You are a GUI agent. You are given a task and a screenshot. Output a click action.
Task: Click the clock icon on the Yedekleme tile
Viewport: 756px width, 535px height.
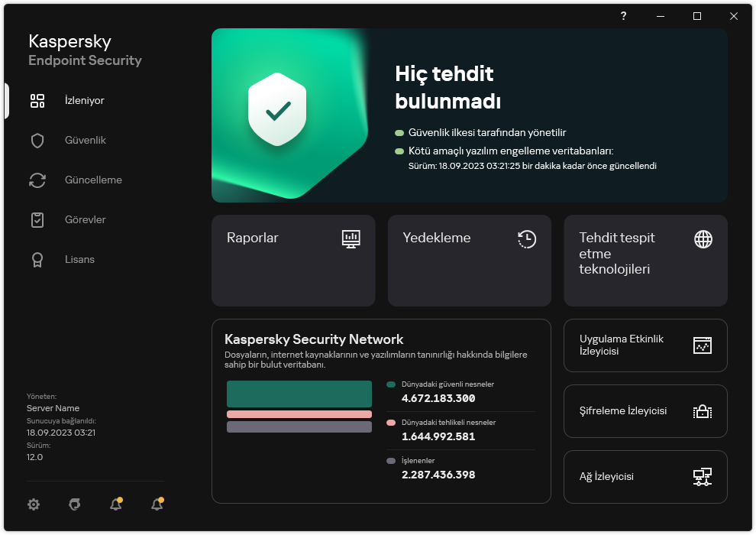pyautogui.click(x=527, y=238)
